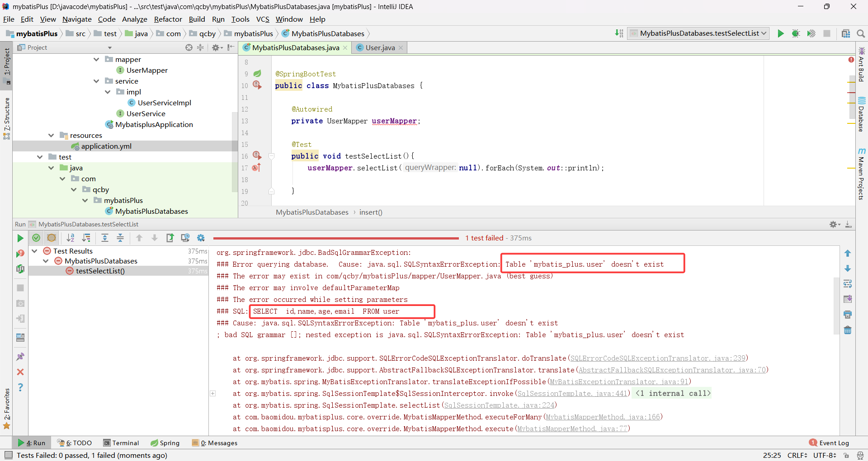Viewport: 868px width, 461px height.
Task: Open Maven Projects side panel
Action: [861, 174]
